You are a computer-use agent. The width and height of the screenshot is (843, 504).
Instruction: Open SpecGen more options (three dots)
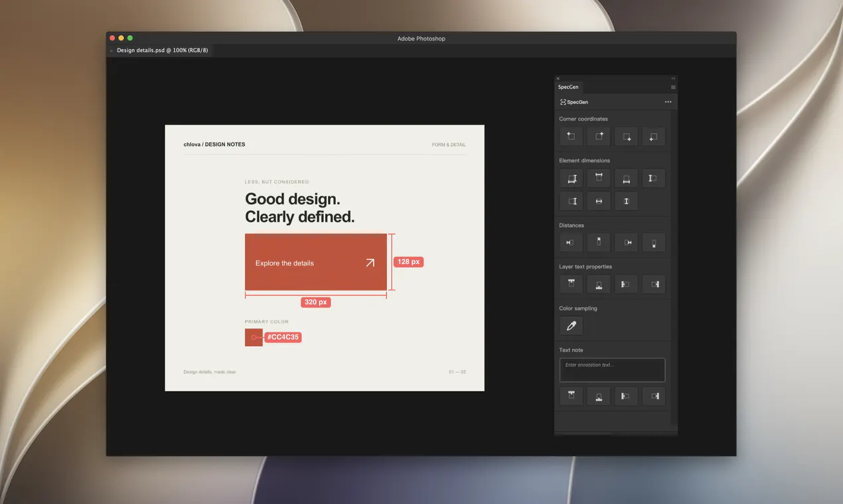(668, 102)
